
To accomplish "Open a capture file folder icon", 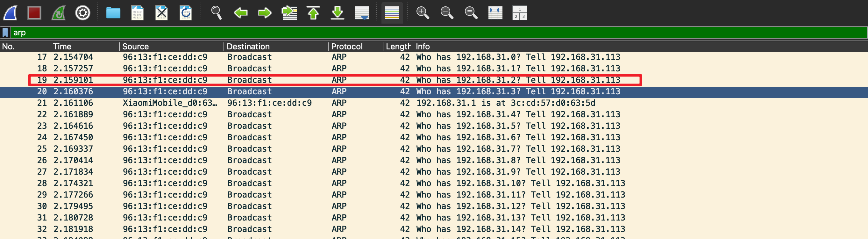I will tap(113, 13).
